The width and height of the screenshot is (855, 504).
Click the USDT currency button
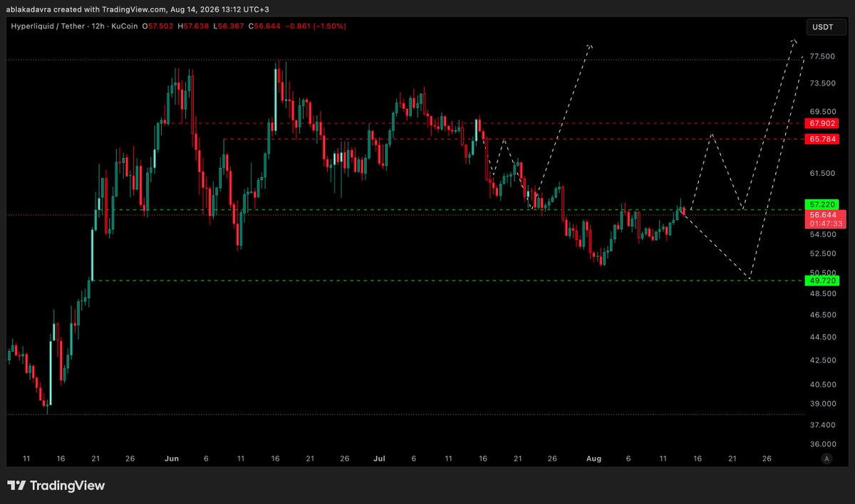[x=825, y=27]
